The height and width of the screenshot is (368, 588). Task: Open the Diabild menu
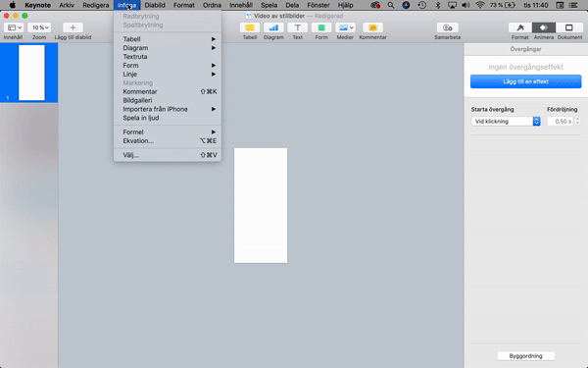click(x=155, y=5)
